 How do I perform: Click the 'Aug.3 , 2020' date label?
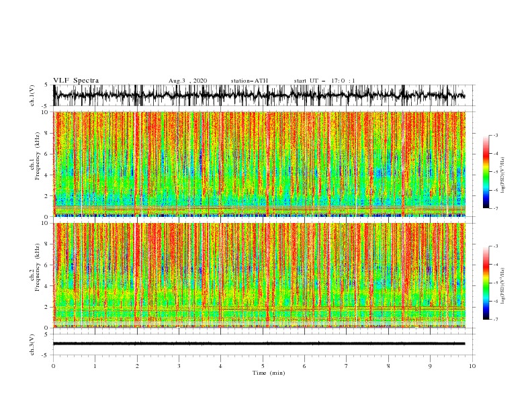[187, 81]
